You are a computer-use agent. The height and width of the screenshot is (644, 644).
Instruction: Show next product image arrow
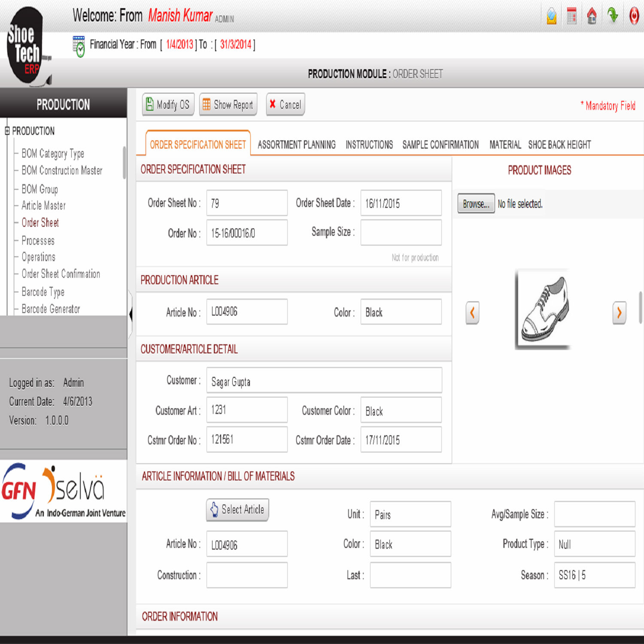619,313
